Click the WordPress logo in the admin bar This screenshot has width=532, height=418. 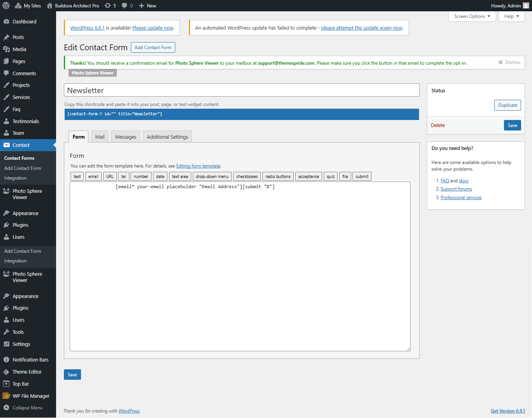click(5, 5)
